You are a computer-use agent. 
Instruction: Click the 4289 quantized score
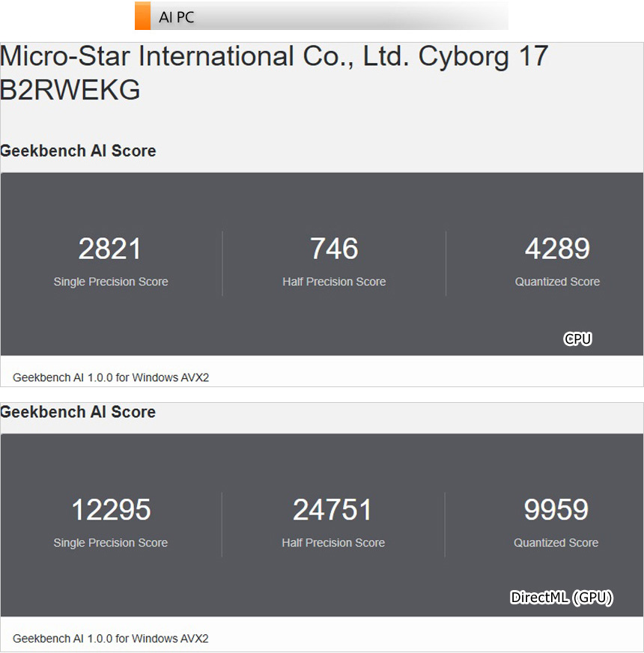[x=557, y=249]
